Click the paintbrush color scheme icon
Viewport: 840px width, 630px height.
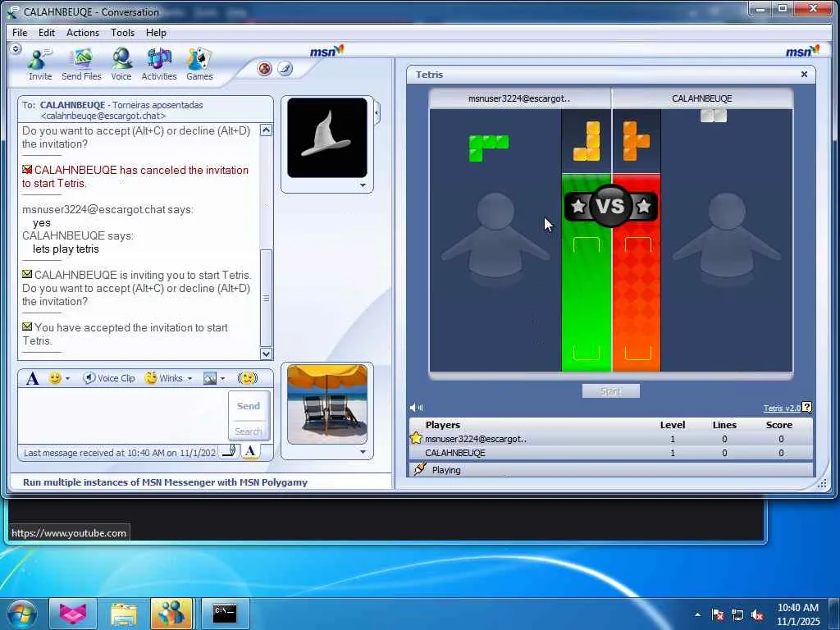click(x=285, y=69)
